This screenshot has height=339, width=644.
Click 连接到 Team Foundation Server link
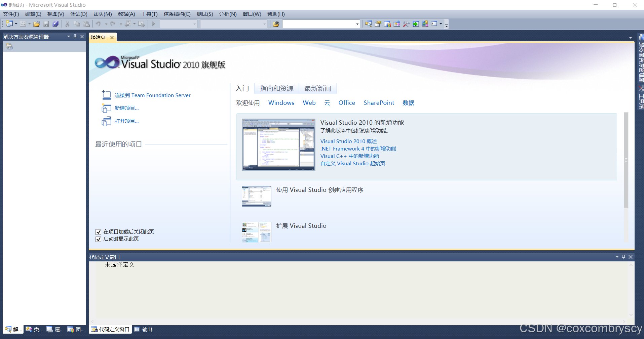153,95
